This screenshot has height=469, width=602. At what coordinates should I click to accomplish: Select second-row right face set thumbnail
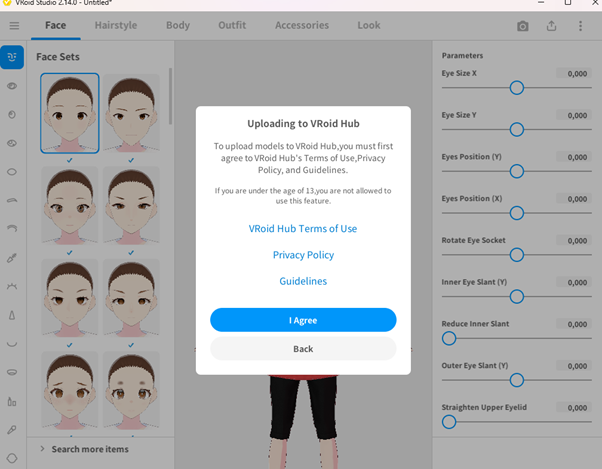(131, 206)
